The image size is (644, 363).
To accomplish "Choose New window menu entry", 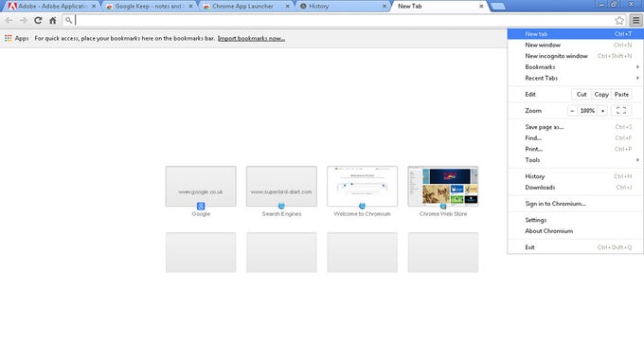I will click(x=575, y=45).
